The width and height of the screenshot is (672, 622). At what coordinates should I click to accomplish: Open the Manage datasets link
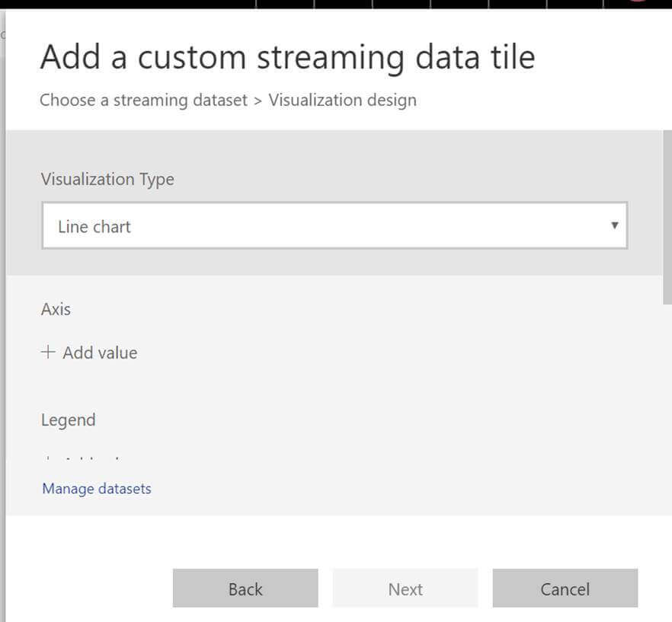coord(97,489)
